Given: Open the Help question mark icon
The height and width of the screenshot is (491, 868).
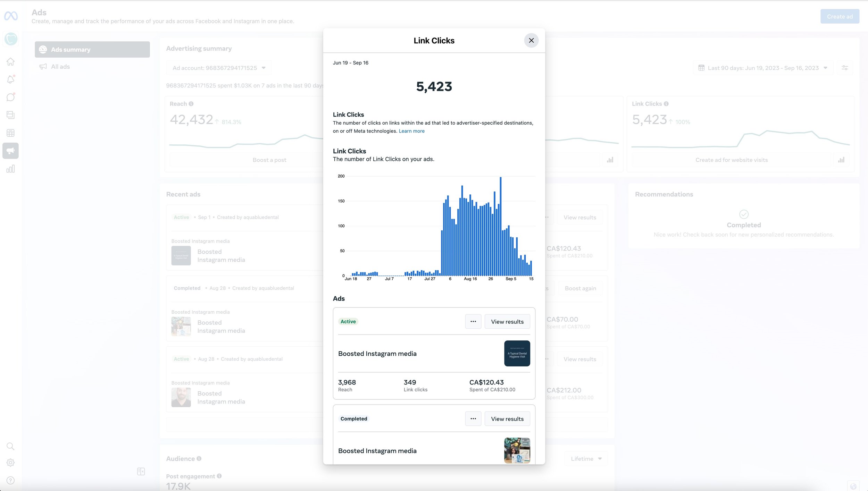Looking at the screenshot, I should (10, 480).
